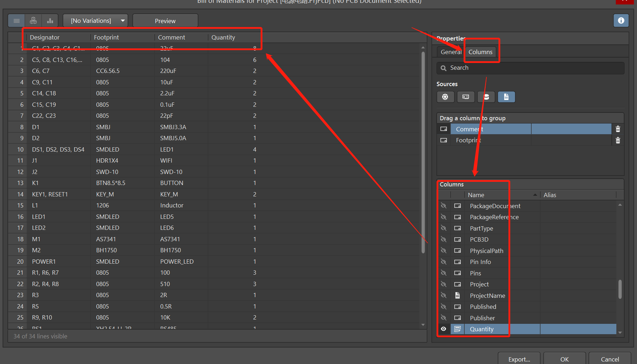Click the Comment column header
The width and height of the screenshot is (637, 364).
point(181,37)
